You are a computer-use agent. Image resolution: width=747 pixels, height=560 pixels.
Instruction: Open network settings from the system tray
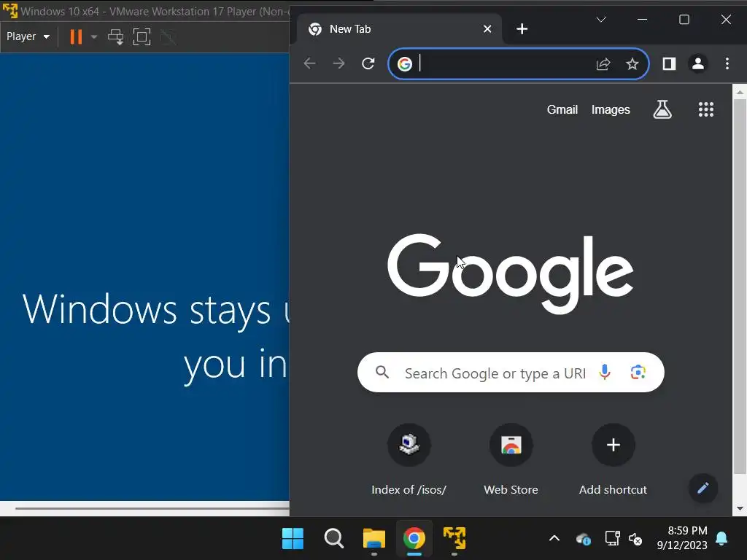coord(612,539)
